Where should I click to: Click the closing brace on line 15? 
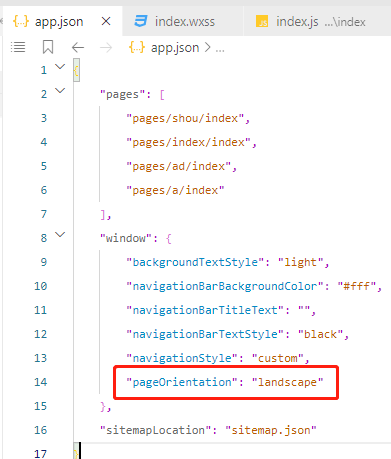point(103,407)
